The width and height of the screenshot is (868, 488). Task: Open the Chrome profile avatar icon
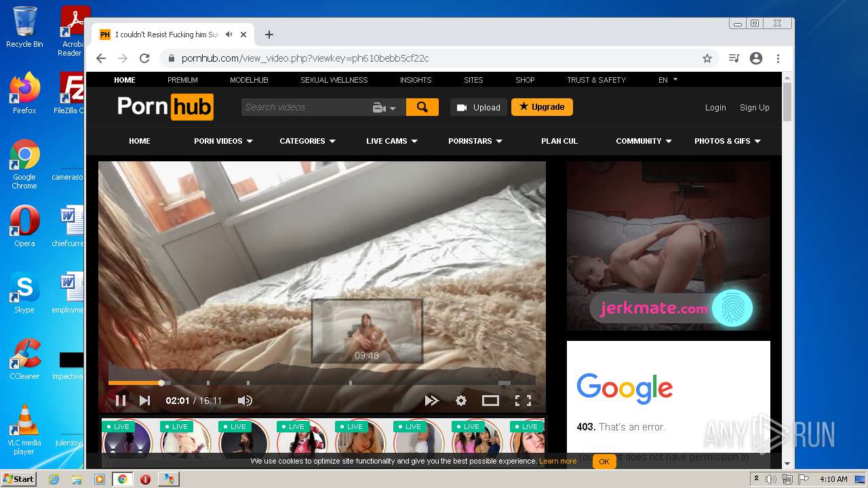click(756, 58)
